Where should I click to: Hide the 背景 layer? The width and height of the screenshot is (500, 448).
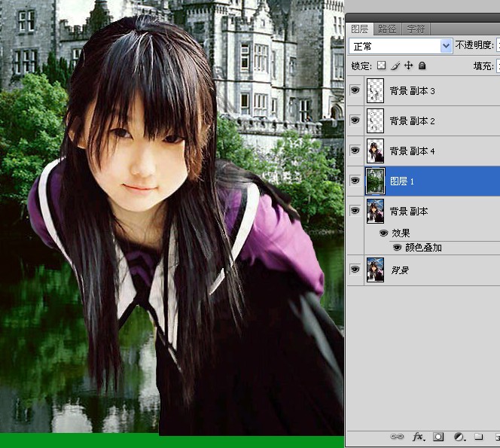pos(355,270)
